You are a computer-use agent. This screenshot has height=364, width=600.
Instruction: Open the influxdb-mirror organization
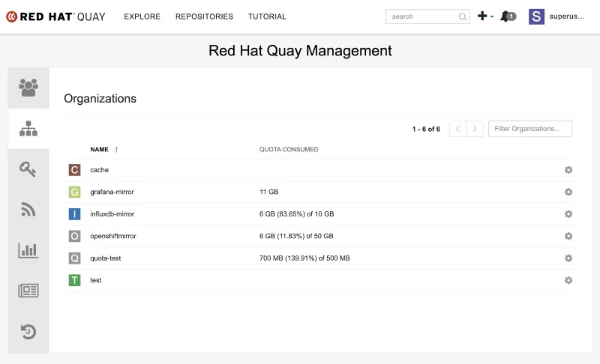(112, 214)
